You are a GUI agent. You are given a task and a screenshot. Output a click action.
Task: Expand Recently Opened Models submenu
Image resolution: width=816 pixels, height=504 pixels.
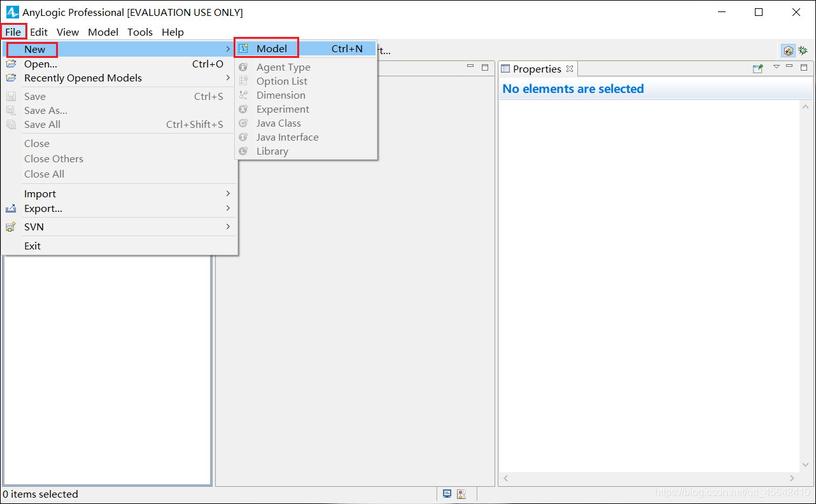[x=120, y=78]
